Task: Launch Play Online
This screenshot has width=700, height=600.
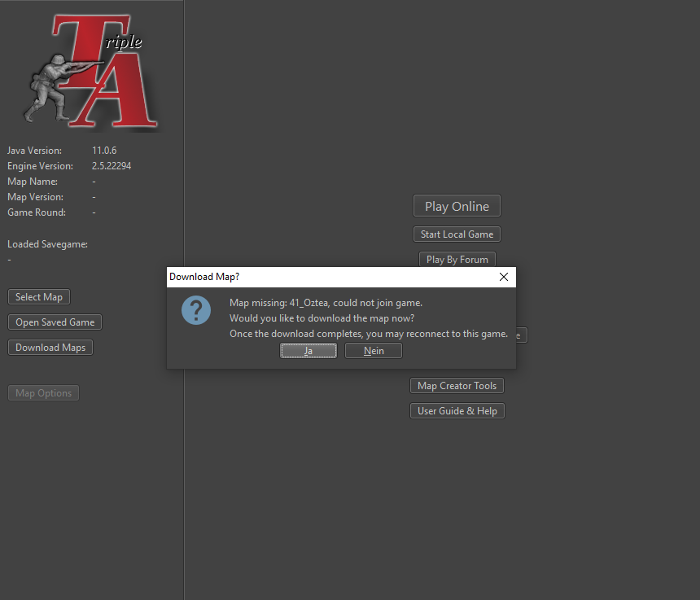Action: click(457, 206)
